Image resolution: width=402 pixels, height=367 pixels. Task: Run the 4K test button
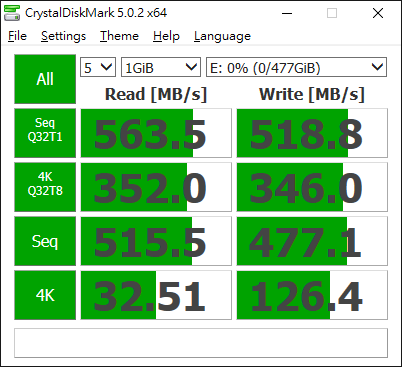click(x=45, y=295)
